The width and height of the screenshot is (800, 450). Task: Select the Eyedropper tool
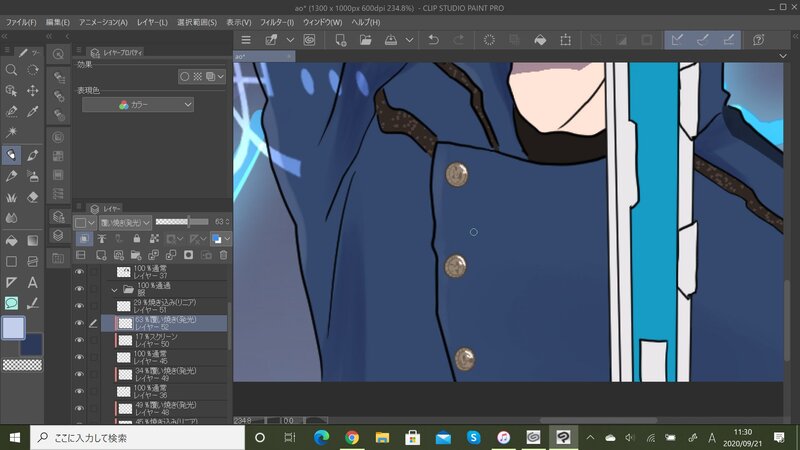[33, 111]
